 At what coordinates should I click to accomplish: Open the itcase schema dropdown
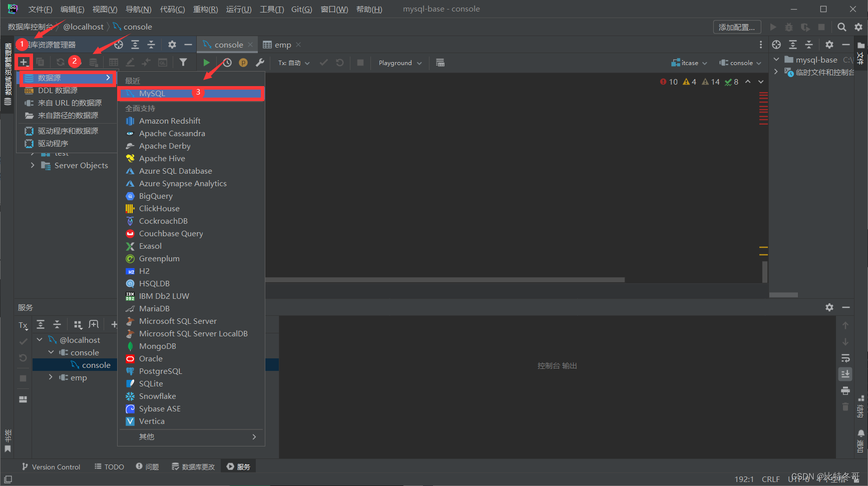689,63
